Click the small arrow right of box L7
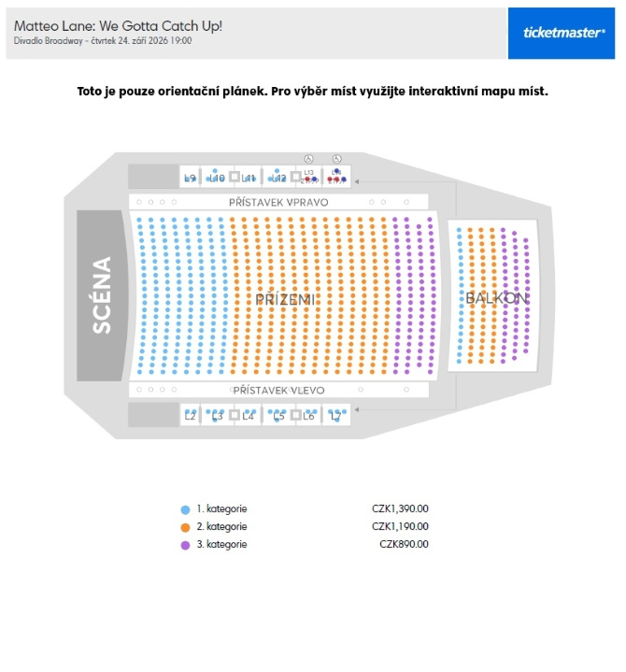This screenshot has width=626, height=672. pyautogui.click(x=357, y=409)
